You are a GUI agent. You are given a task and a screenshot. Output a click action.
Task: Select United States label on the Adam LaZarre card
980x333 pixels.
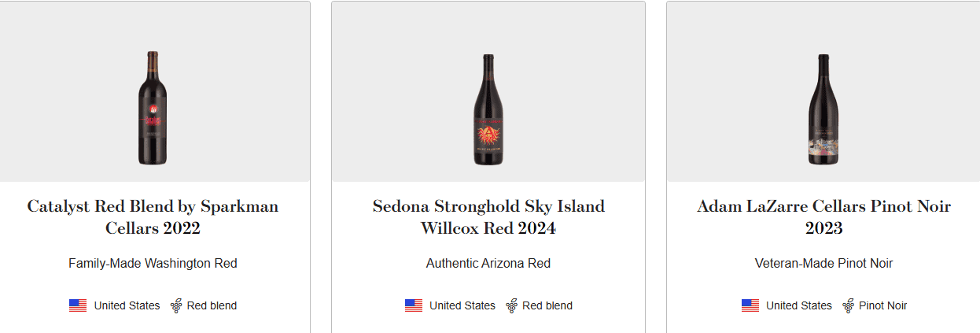pyautogui.click(x=798, y=305)
